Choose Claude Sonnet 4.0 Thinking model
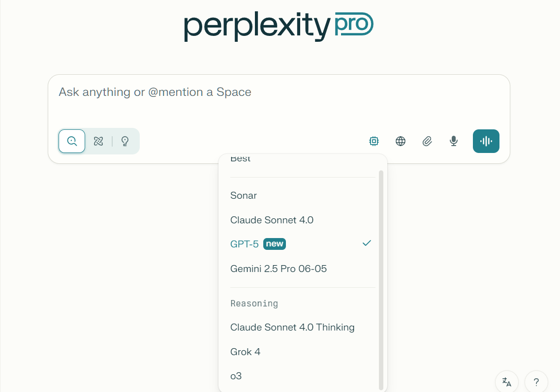560x392 pixels. [x=292, y=327]
